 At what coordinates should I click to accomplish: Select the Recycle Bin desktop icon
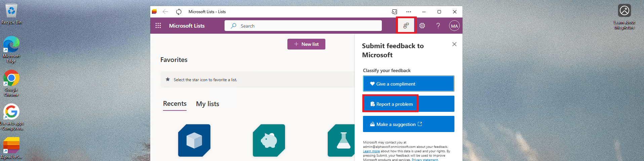pyautogui.click(x=11, y=14)
